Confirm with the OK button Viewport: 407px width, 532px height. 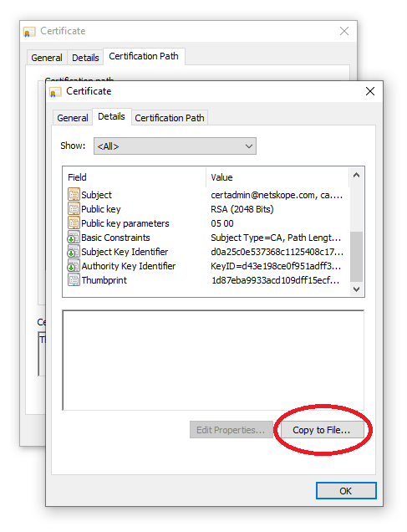(x=346, y=491)
